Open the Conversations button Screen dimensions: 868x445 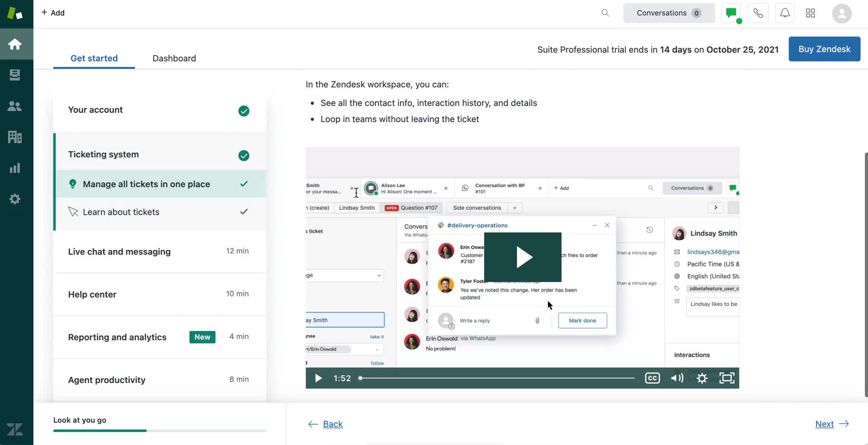(669, 13)
